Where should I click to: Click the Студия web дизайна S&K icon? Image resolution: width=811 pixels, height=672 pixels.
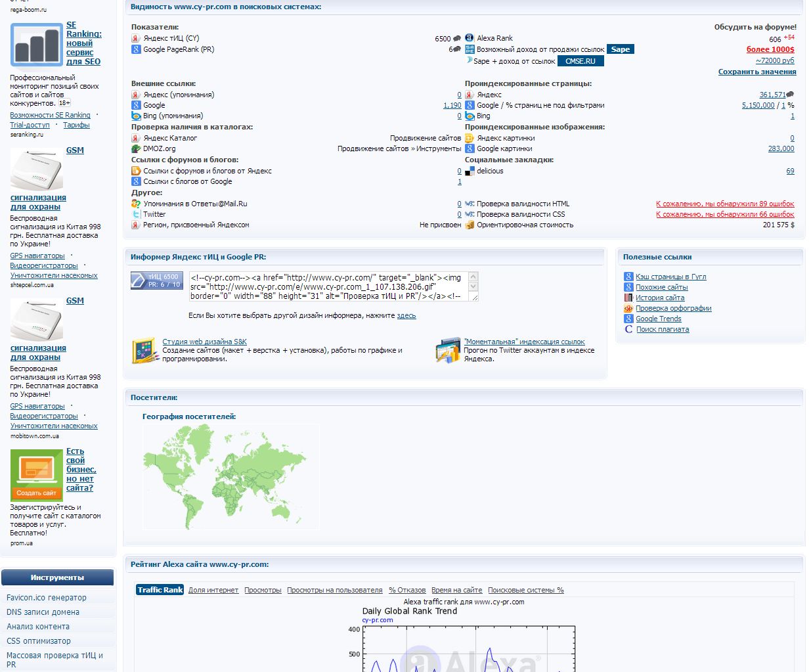pyautogui.click(x=145, y=351)
